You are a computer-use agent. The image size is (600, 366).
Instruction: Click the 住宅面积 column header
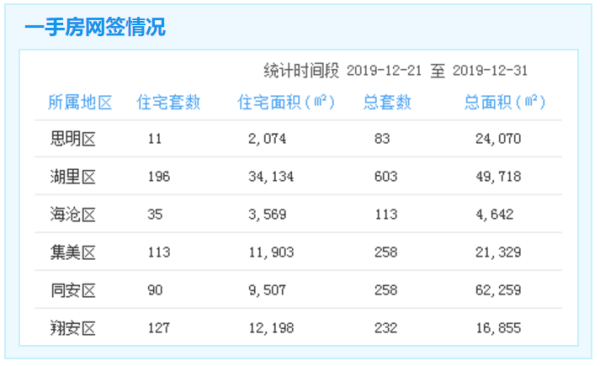point(286,102)
